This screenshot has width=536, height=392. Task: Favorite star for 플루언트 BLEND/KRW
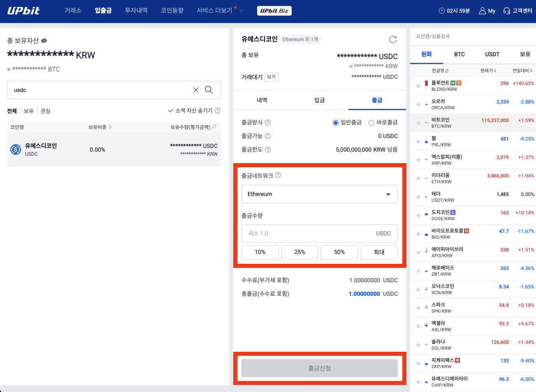pos(418,86)
